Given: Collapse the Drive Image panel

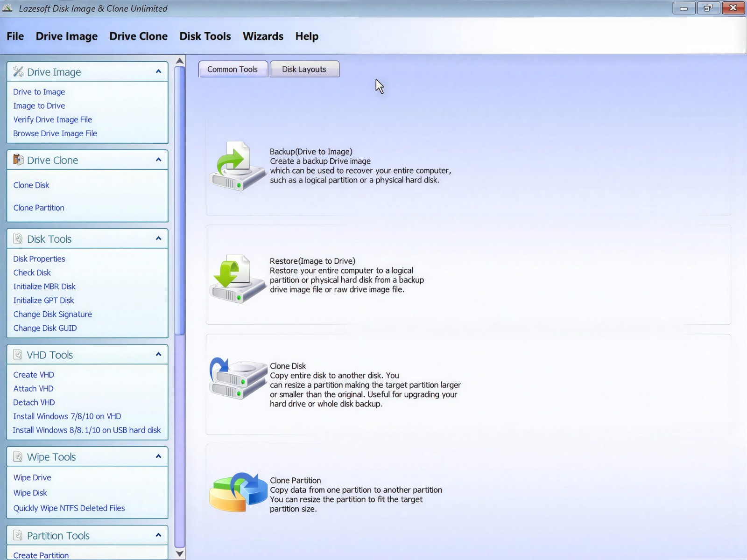Looking at the screenshot, I should click(158, 71).
